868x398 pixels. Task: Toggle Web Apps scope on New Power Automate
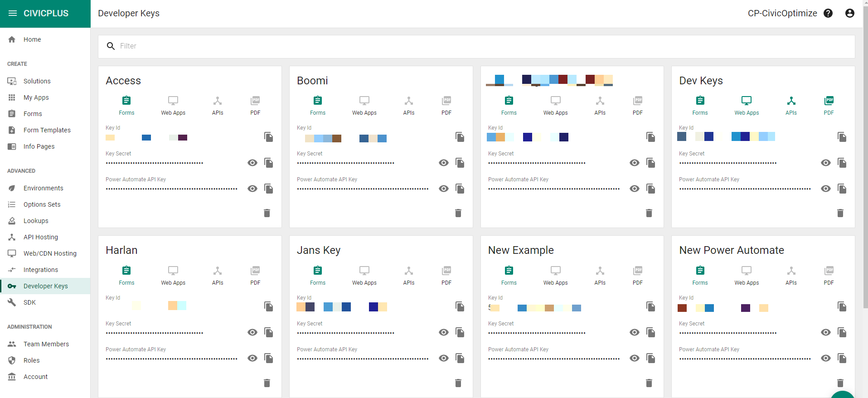click(747, 276)
